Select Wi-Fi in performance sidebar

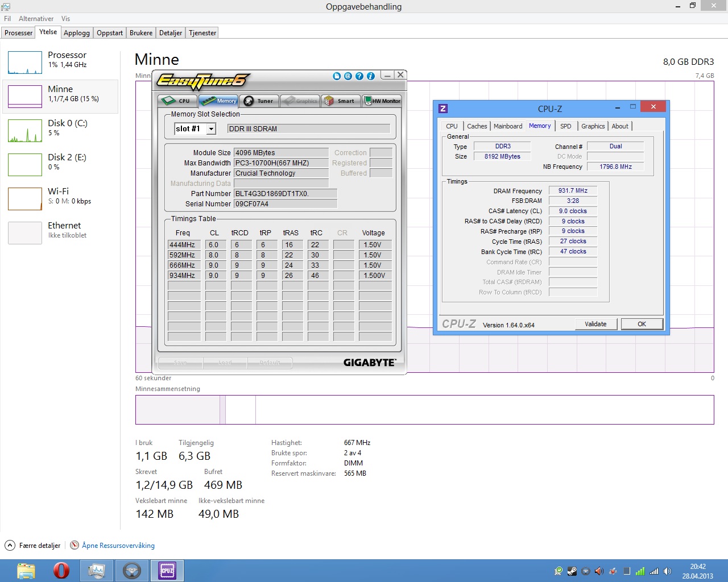coord(60,199)
